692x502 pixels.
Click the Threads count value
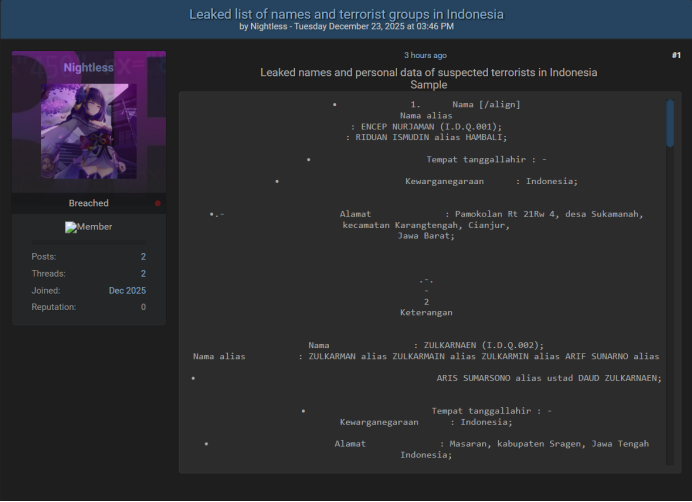tap(142, 273)
